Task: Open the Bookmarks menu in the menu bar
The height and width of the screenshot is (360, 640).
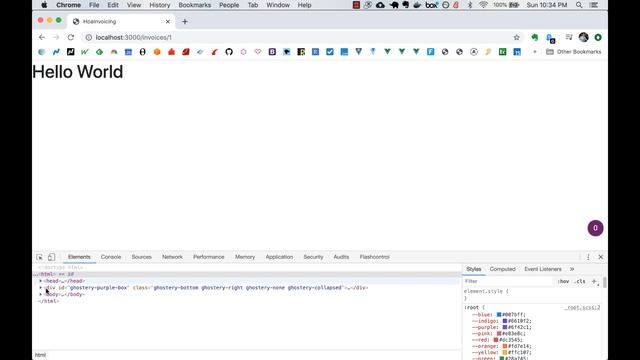Action: click(x=195, y=5)
